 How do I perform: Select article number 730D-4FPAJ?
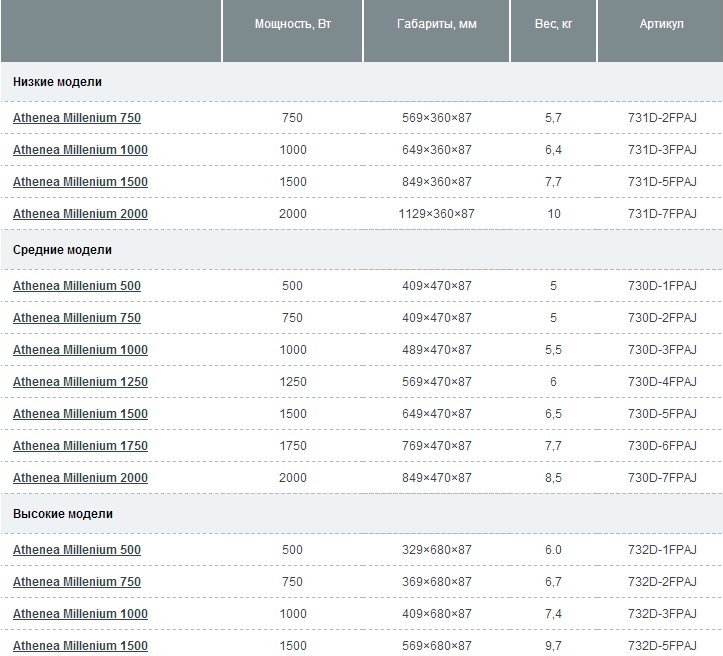coord(662,382)
